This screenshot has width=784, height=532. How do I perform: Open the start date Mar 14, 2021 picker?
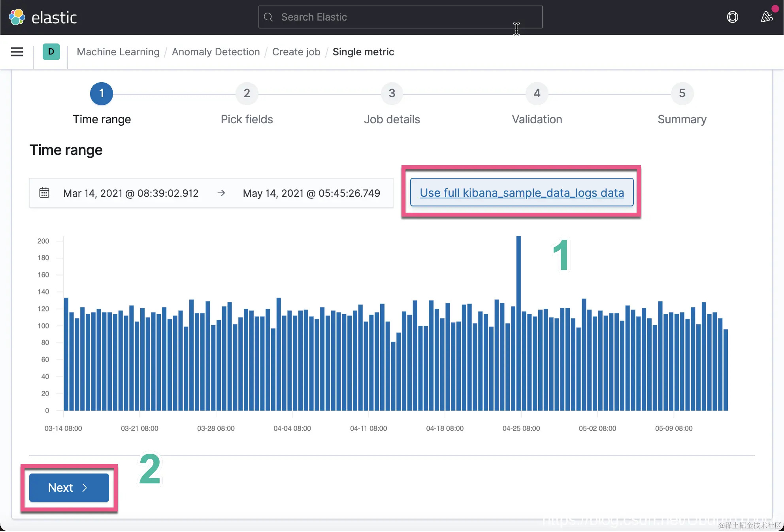[131, 193]
